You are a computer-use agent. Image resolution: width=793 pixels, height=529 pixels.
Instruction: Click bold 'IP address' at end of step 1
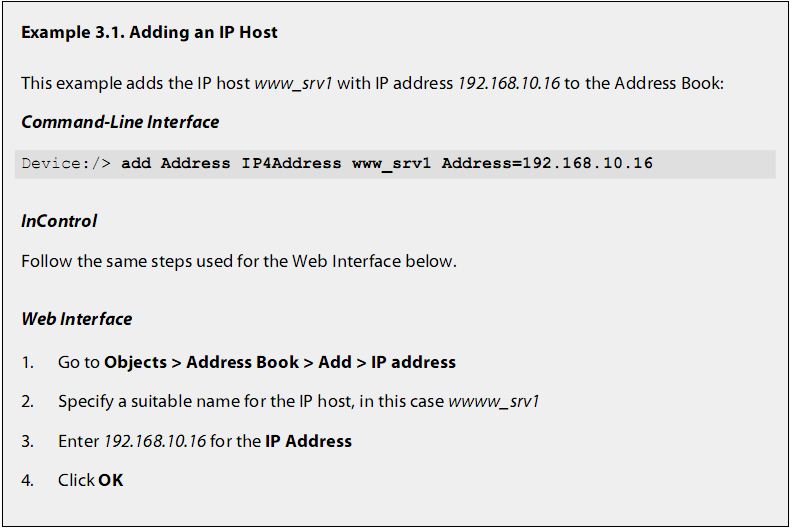click(x=413, y=363)
